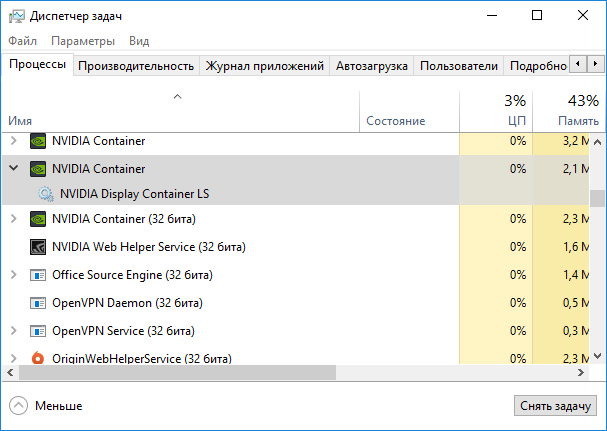607x431 pixels.
Task: Switch to the Подробности tab
Action: 538,66
